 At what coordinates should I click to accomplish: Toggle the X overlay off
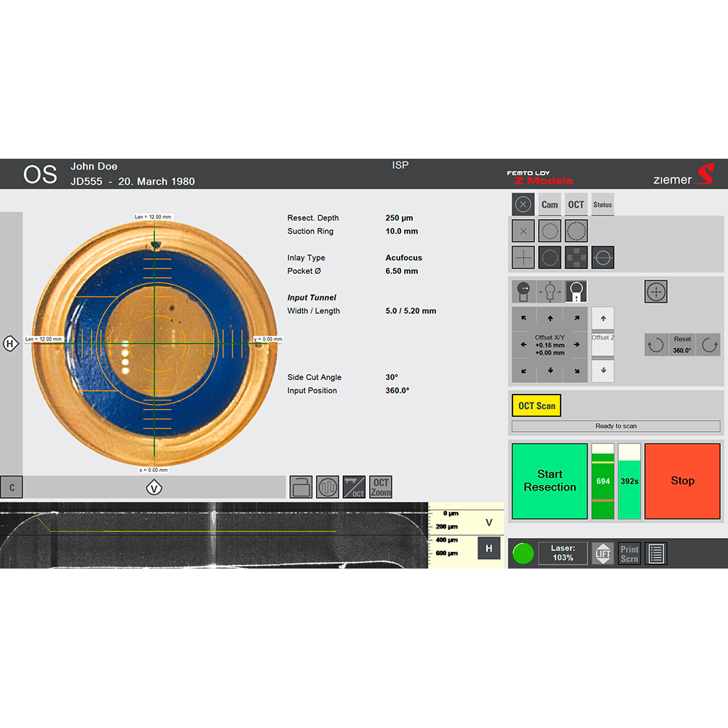pos(521,230)
